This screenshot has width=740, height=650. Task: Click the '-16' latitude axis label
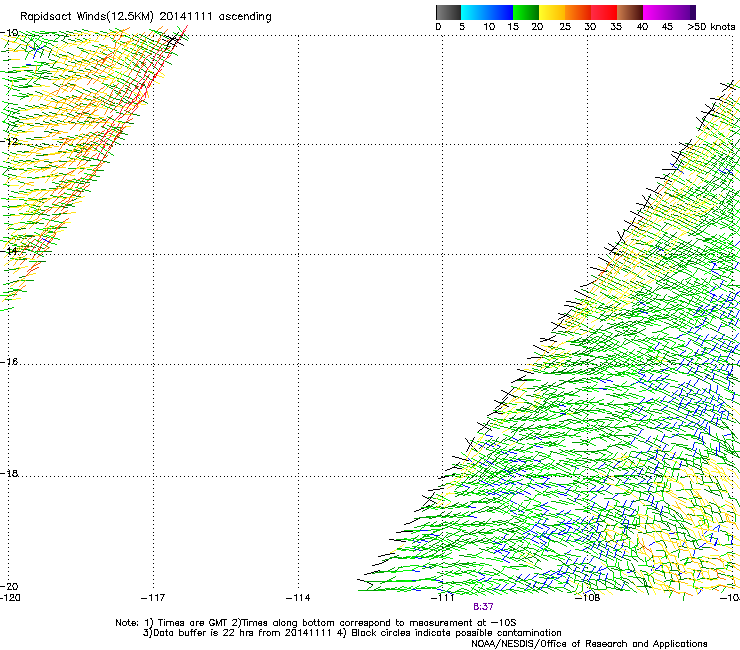[9, 362]
